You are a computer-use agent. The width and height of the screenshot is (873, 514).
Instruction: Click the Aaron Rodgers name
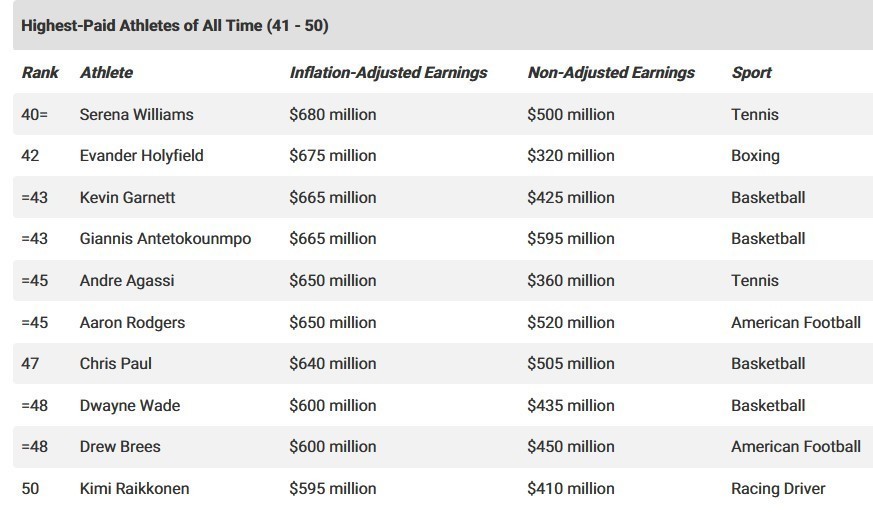pos(132,322)
